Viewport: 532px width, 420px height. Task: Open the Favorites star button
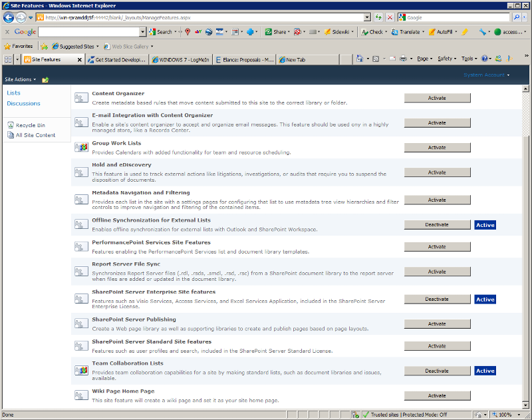coord(19,46)
